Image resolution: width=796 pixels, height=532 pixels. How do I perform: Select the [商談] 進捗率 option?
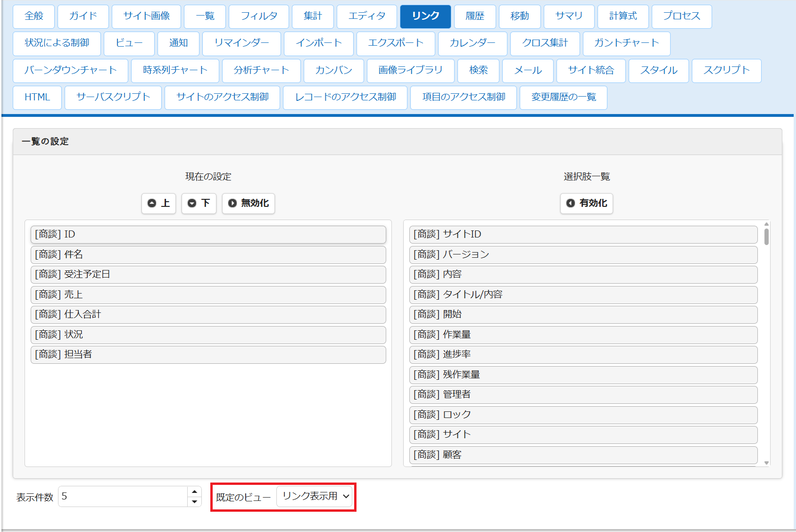coord(583,354)
